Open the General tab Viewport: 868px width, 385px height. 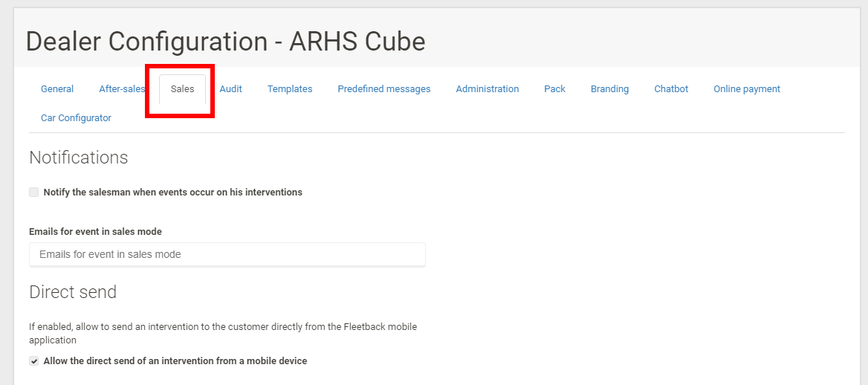tap(57, 89)
